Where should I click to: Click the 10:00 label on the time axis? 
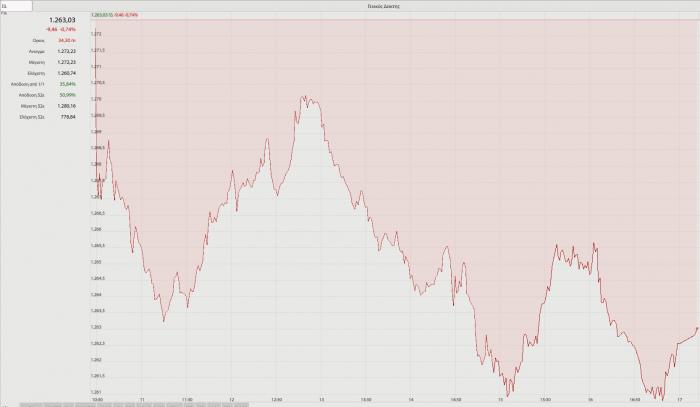coord(97,399)
